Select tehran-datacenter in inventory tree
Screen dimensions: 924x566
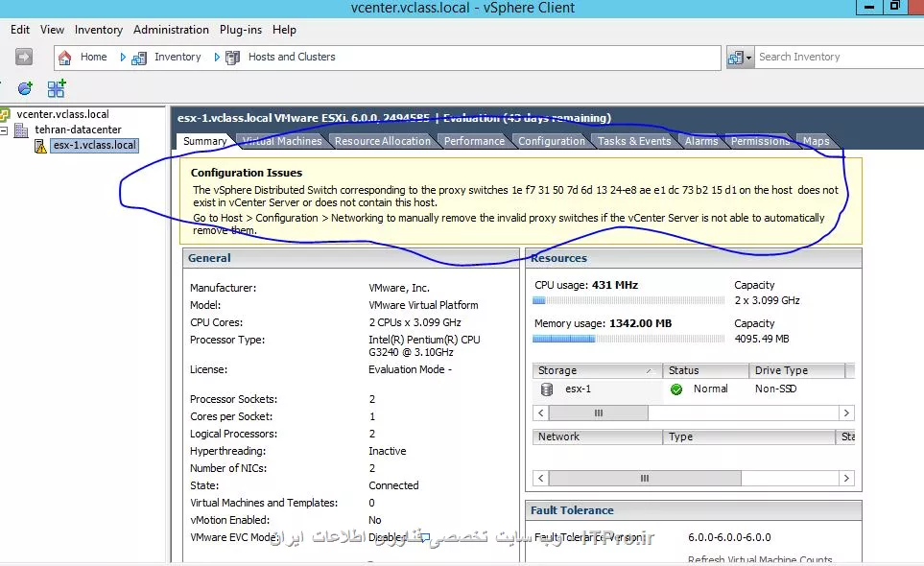pyautogui.click(x=78, y=130)
